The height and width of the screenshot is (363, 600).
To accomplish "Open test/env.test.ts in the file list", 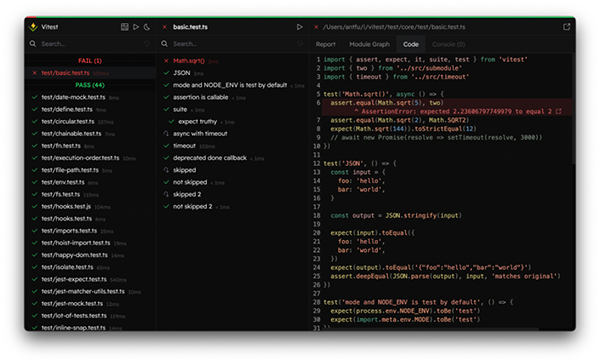I will (x=90, y=182).
